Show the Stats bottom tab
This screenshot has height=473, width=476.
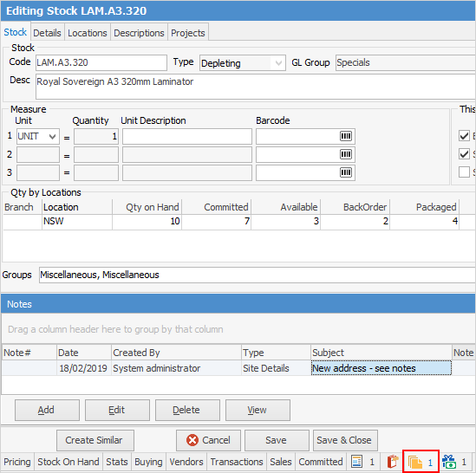click(x=117, y=462)
